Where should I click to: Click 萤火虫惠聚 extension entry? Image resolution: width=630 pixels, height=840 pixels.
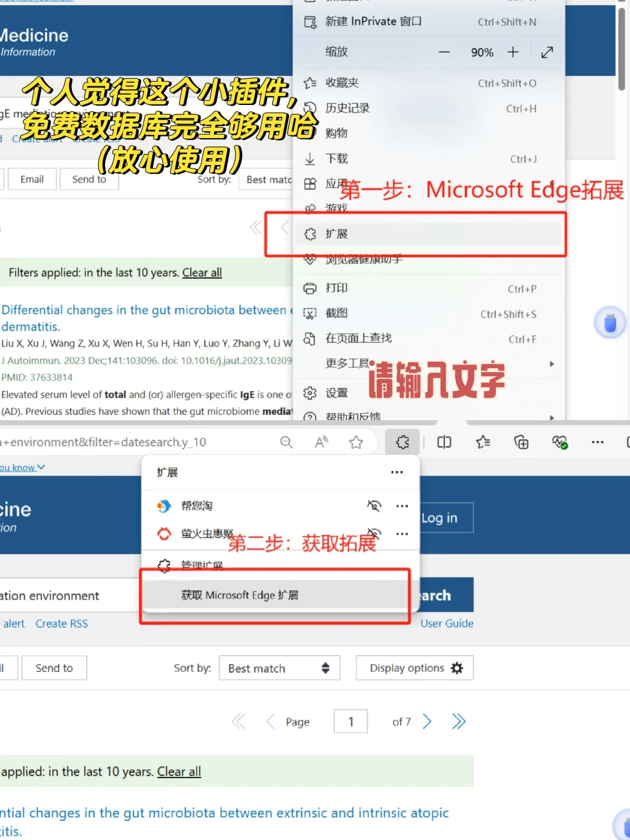pos(281,533)
